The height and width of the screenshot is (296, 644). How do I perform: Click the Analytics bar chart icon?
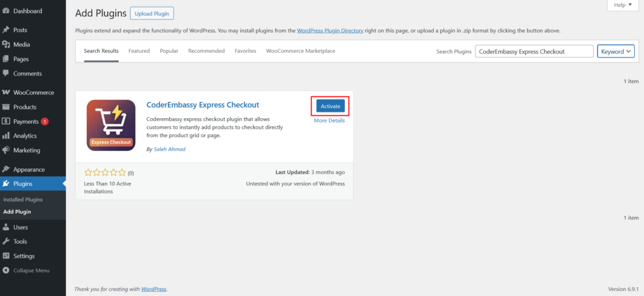(x=6, y=136)
